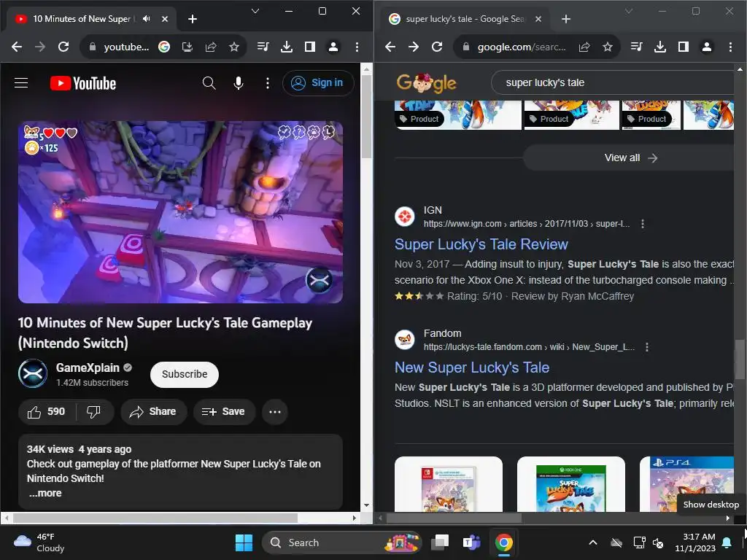Viewport: 747px width, 560px height.
Task: Go forward in Google browser window
Action: point(414,47)
